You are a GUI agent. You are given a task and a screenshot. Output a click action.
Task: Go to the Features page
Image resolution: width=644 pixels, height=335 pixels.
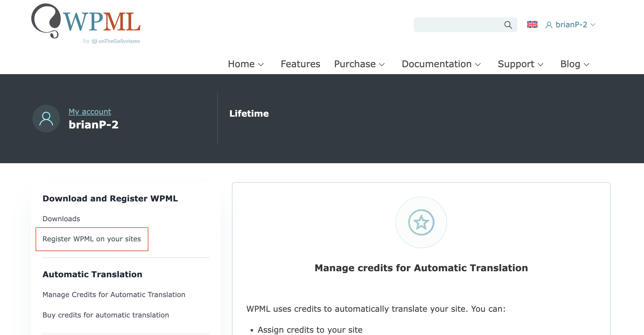coord(300,64)
